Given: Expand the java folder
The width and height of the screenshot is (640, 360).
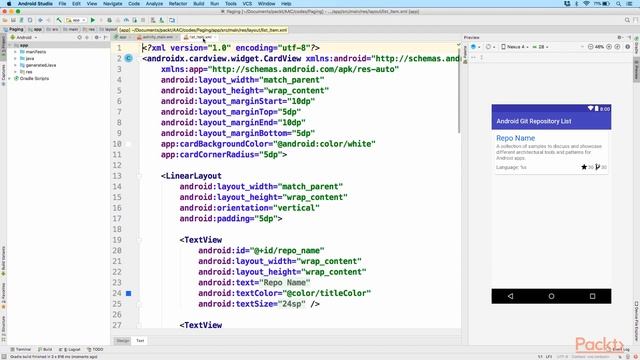Looking at the screenshot, I should 16,58.
